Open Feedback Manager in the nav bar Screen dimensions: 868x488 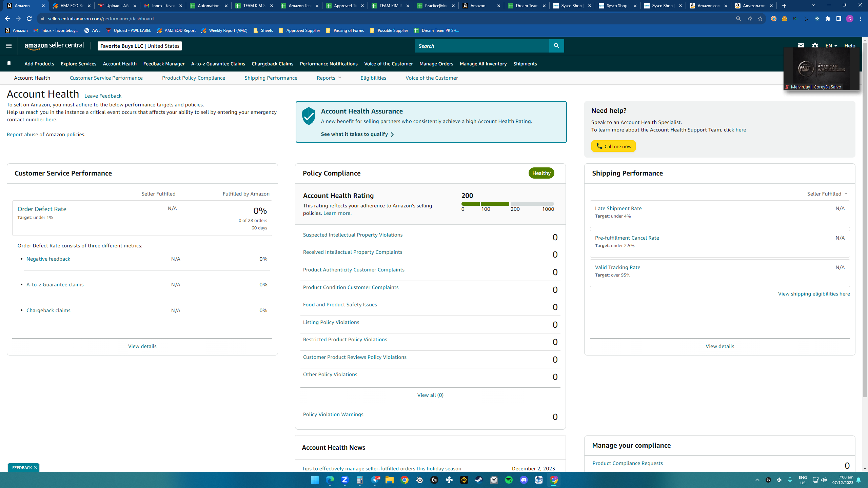[x=164, y=64]
